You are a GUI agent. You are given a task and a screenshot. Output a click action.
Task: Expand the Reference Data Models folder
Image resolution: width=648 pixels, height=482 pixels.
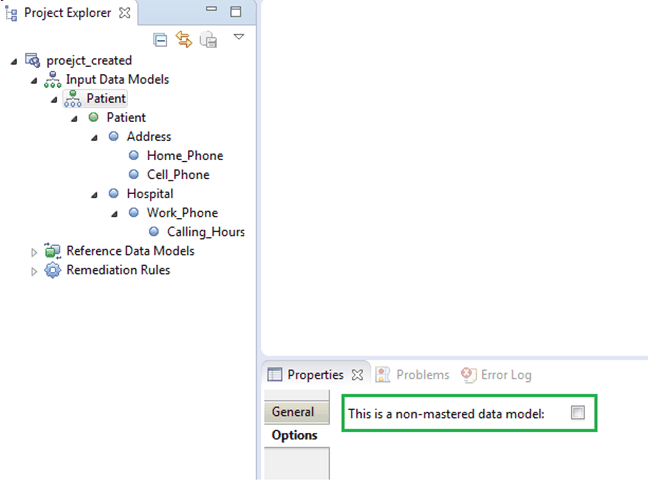[34, 252]
